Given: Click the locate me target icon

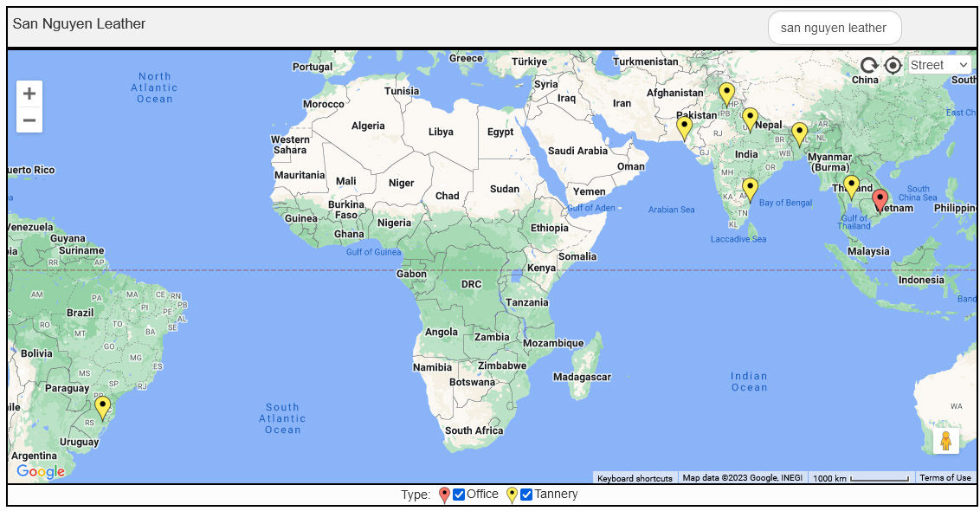Looking at the screenshot, I should pos(893,66).
